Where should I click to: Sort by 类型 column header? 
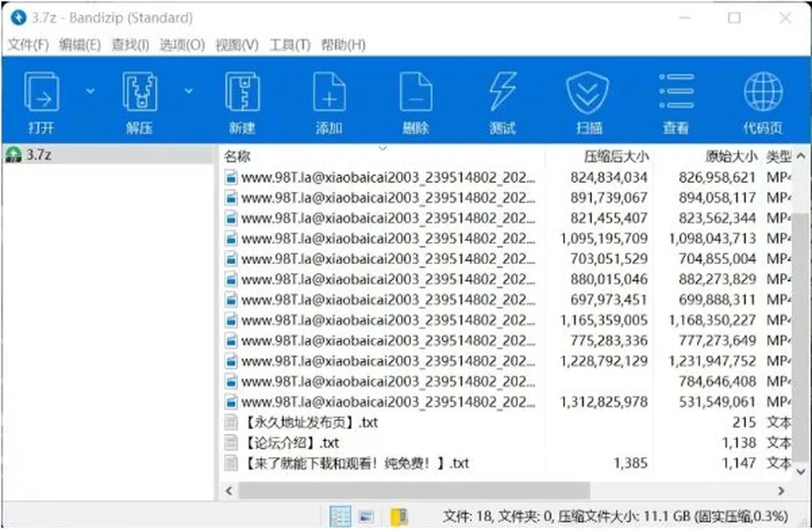(x=779, y=156)
